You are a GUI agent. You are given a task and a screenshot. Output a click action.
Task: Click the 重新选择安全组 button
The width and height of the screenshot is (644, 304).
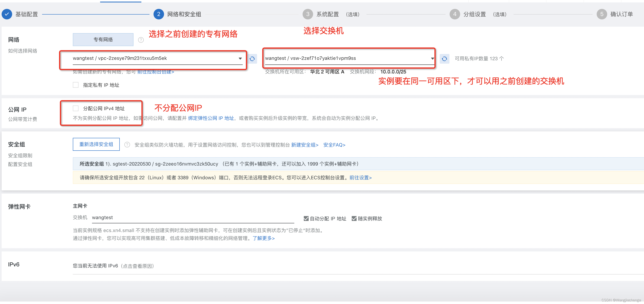[96, 144]
